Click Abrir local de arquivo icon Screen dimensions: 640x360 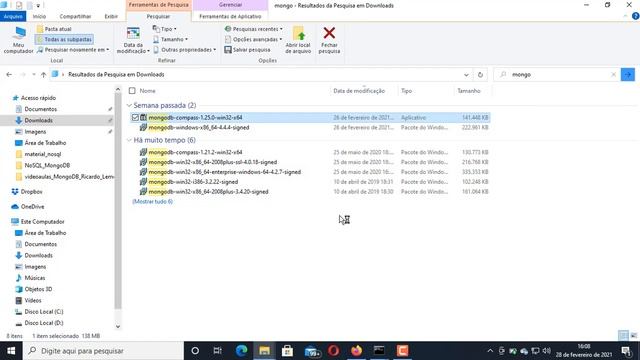click(x=298, y=40)
